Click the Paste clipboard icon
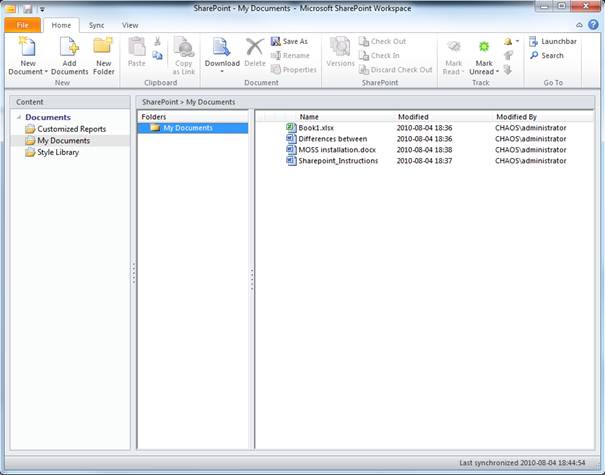This screenshot has width=605, height=475. point(137,47)
